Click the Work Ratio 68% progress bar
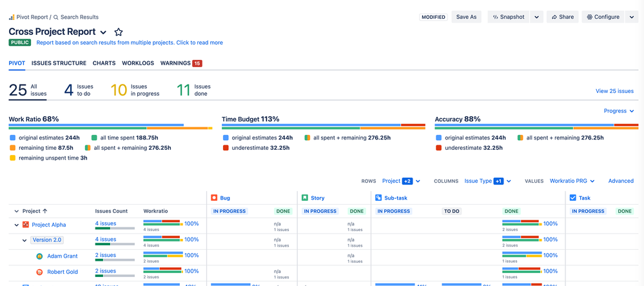Screen dimensions: 644x286 pos(110,127)
